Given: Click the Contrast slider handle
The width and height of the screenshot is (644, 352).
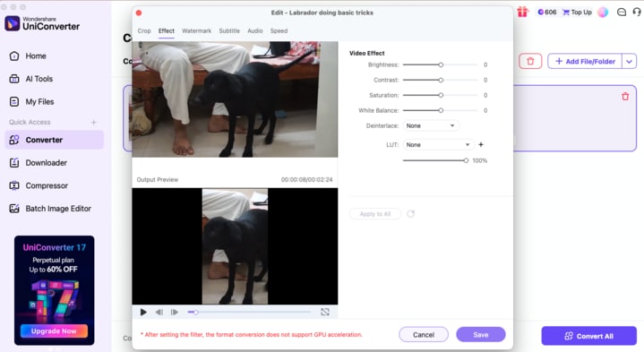Looking at the screenshot, I should (441, 80).
